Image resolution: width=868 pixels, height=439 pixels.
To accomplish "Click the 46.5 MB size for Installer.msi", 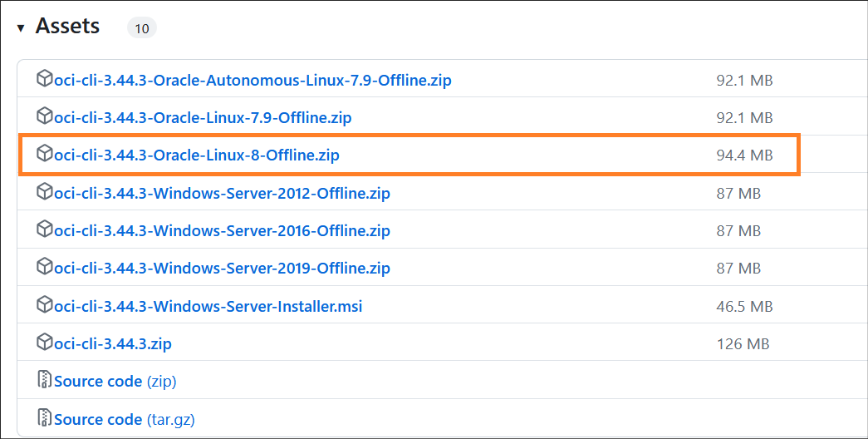I will 744,306.
